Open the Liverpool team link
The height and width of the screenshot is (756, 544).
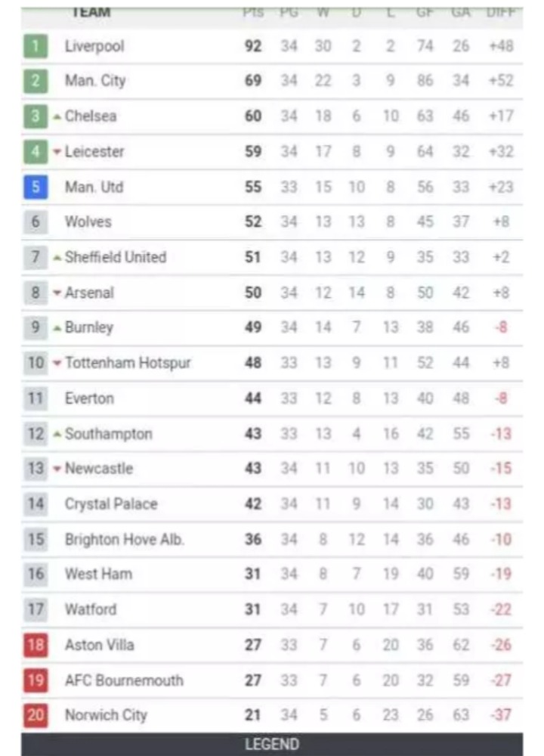click(x=94, y=46)
